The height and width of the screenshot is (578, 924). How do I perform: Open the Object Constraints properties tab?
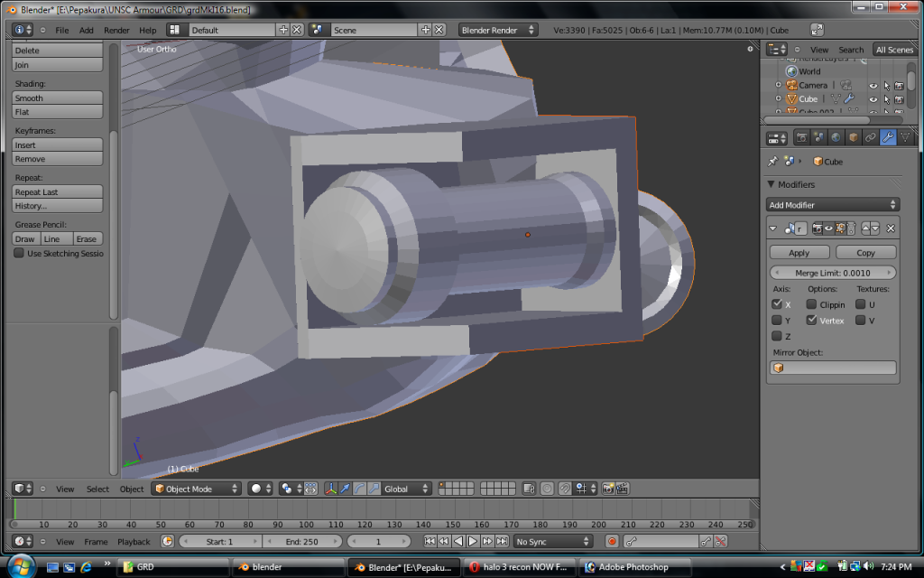pos(870,138)
